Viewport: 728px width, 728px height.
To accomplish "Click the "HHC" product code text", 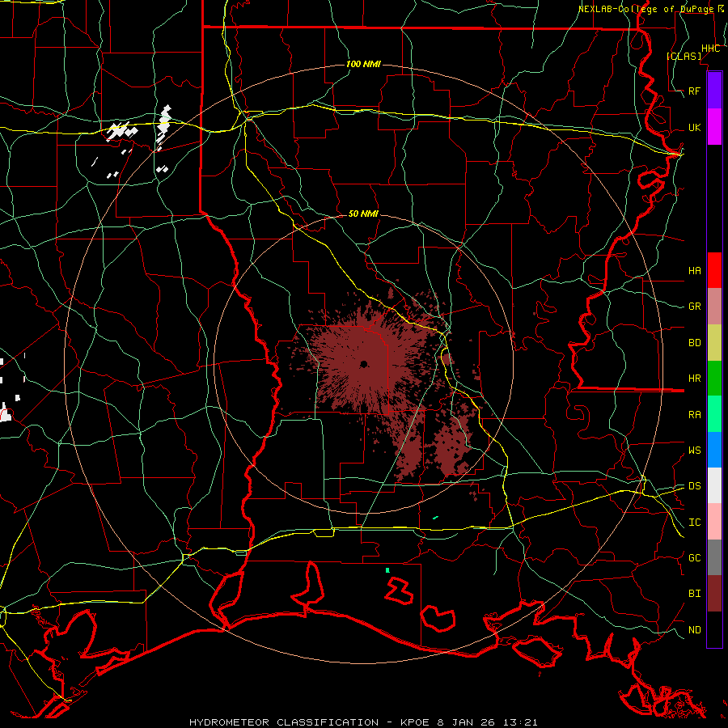I will 711,49.
